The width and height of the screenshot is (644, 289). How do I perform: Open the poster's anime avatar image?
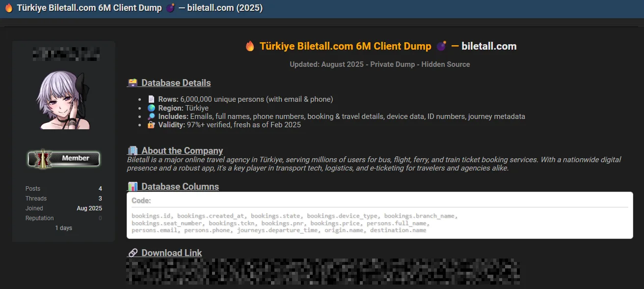pos(64,100)
